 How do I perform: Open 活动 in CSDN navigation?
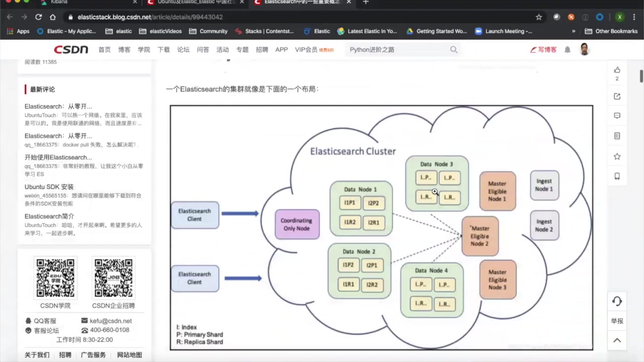click(x=222, y=50)
